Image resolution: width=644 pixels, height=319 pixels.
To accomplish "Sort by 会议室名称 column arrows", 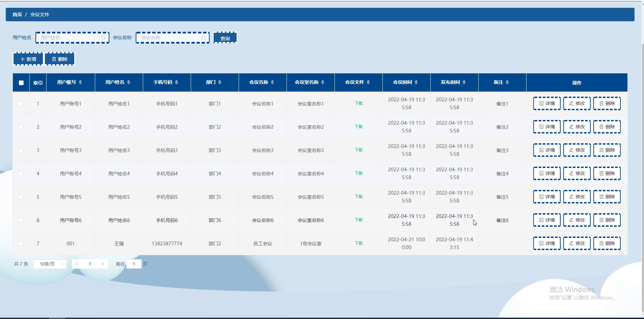I will coord(323,82).
